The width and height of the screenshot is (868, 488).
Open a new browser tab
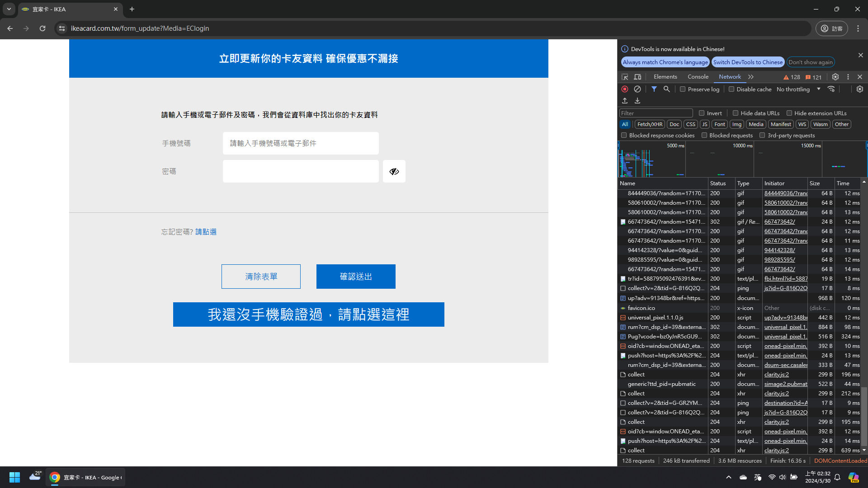(x=132, y=9)
